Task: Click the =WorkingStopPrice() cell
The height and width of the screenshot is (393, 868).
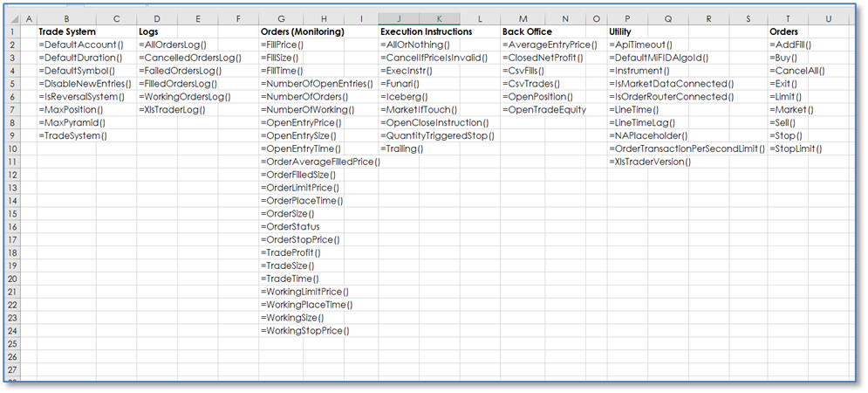Action: pos(304,331)
